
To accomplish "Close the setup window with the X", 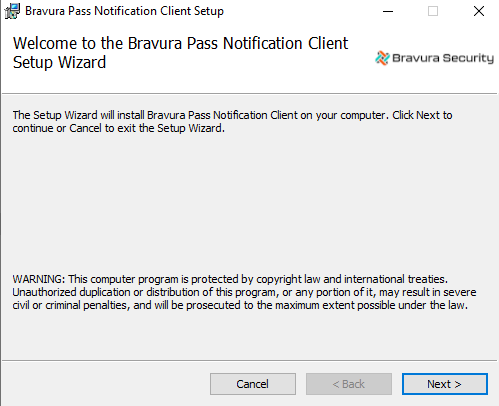I will click(x=479, y=11).
